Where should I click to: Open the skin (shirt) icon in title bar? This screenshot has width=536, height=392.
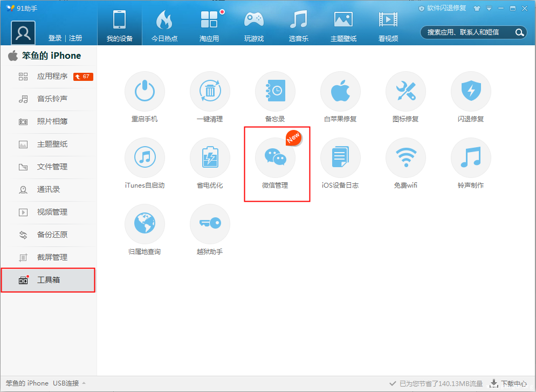(x=477, y=9)
